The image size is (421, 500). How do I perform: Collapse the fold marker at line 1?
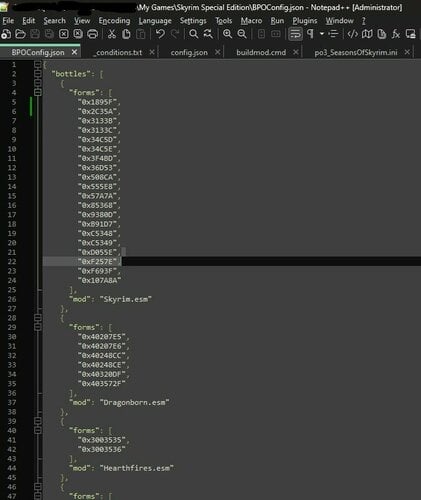[38, 64]
